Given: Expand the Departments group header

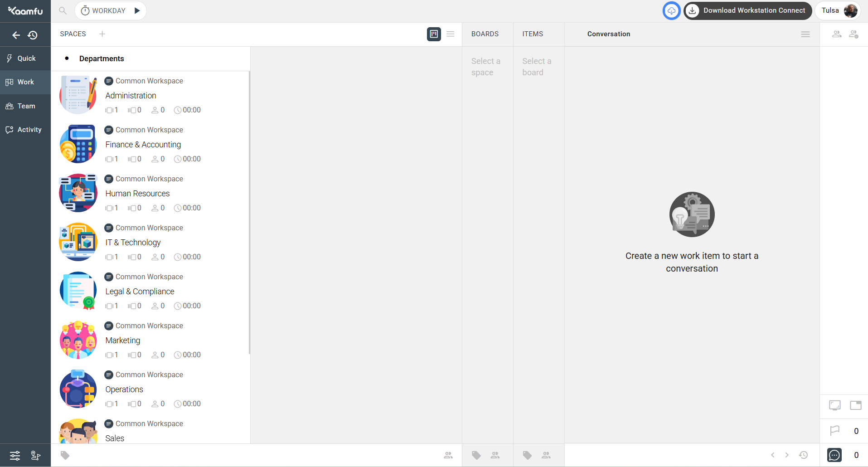Looking at the screenshot, I should click(x=102, y=58).
